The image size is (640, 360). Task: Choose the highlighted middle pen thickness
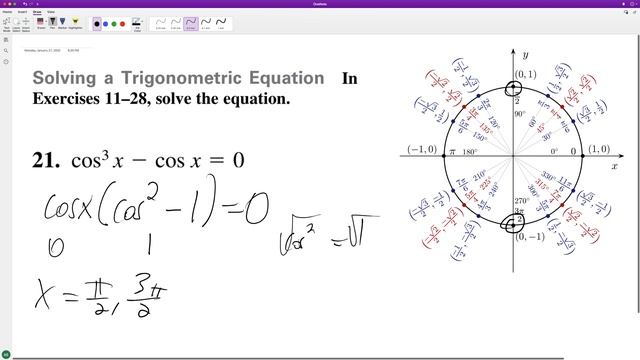(191, 24)
